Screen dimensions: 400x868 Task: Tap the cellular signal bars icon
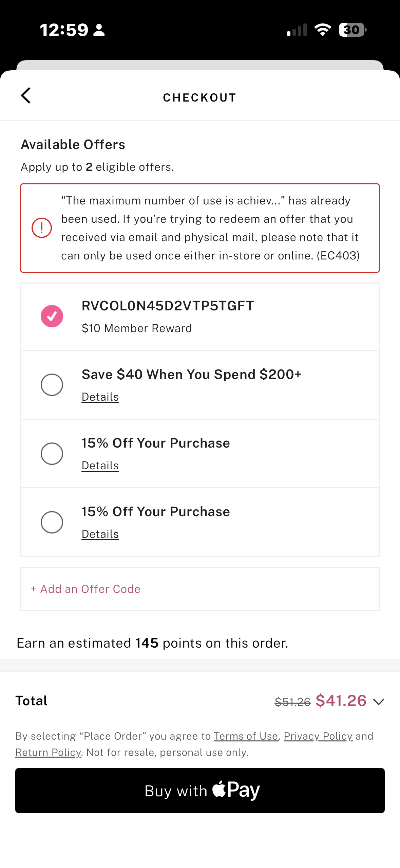coord(297,30)
